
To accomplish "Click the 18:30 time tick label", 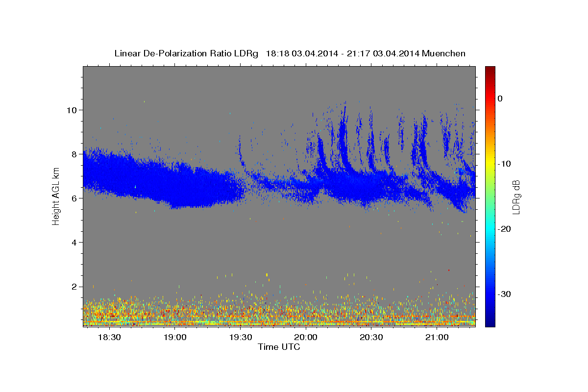I will point(109,338).
